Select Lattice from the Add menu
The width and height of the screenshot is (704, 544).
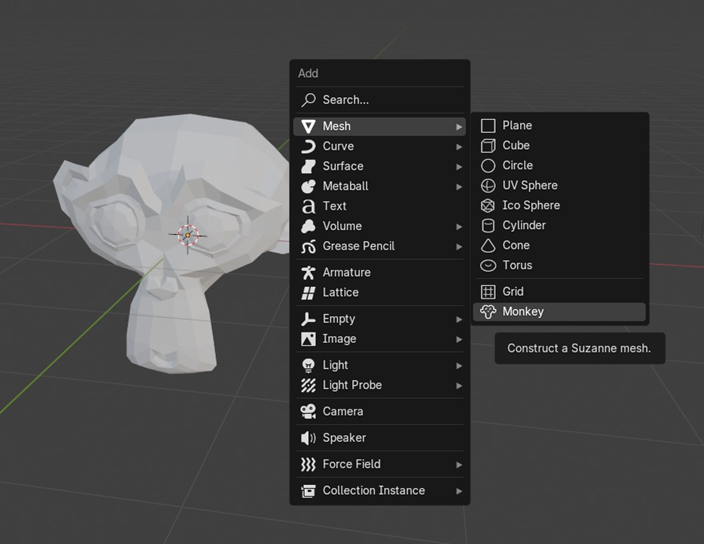(x=340, y=293)
